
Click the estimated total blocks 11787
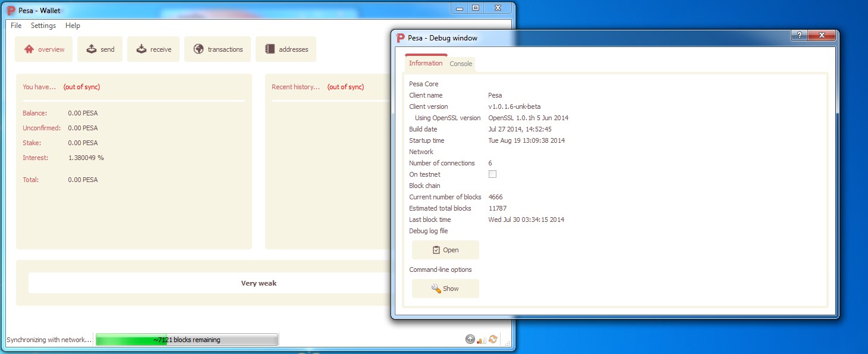tap(497, 208)
